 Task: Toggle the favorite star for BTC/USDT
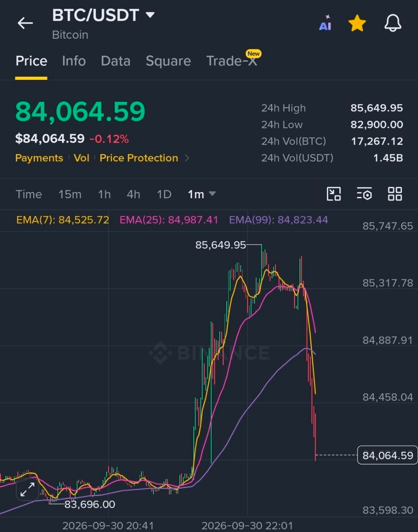click(357, 23)
